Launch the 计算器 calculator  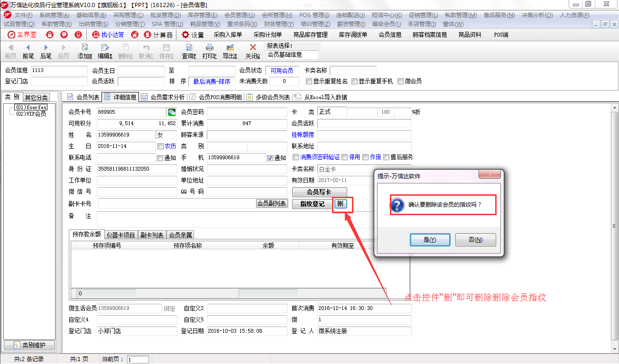[158, 35]
